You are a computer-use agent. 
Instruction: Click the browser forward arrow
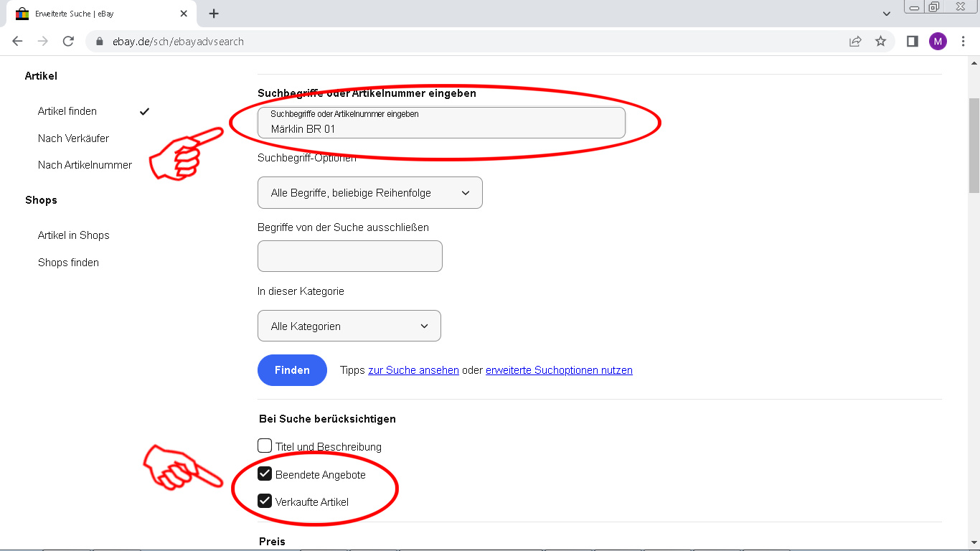(43, 41)
